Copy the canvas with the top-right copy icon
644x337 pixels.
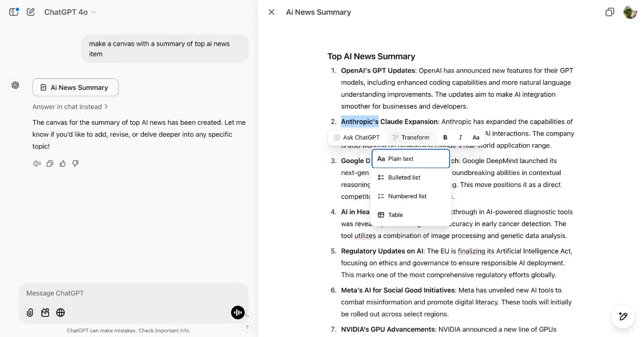609,11
